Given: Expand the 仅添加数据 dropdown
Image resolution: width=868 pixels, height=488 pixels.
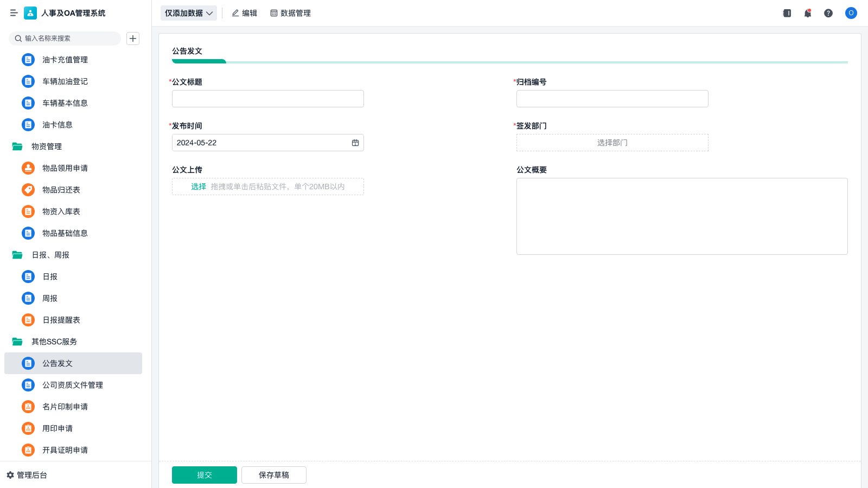Looking at the screenshot, I should (x=188, y=13).
